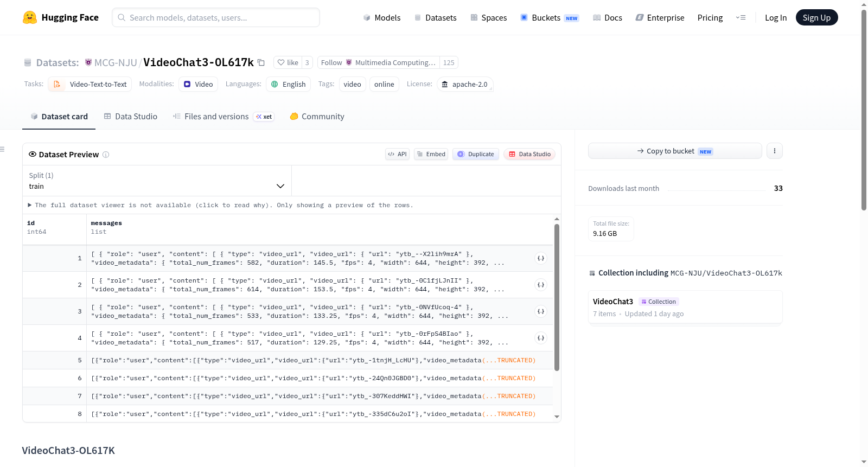Open the Pricing page
This screenshot has width=868, height=467.
(710, 17)
